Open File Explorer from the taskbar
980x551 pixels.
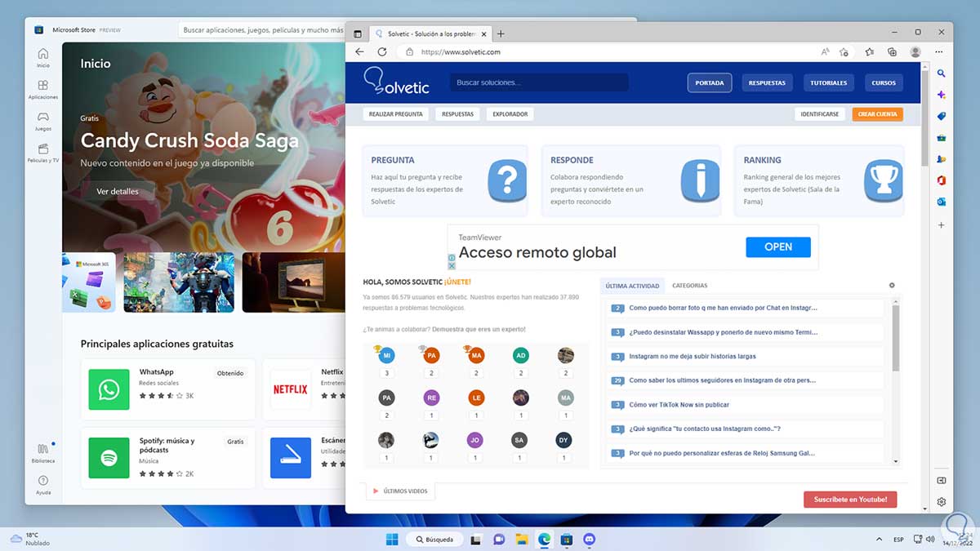[x=521, y=539]
